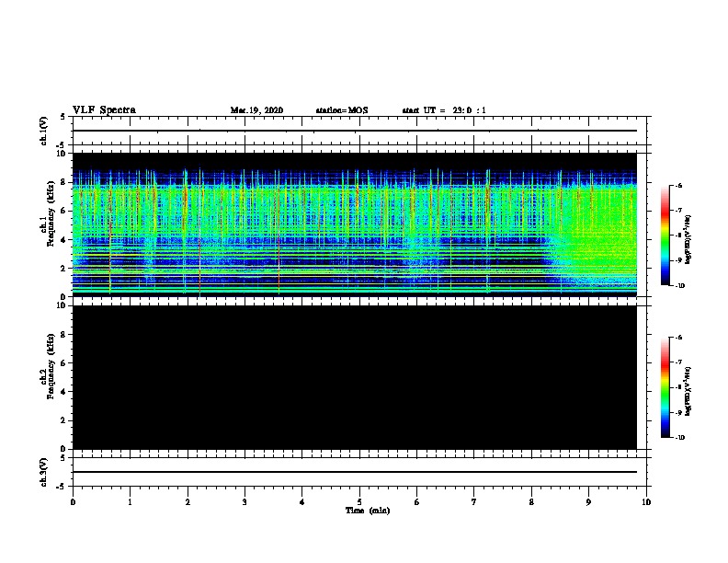Click the "VLF Spectra" plot title
728x563 pixels.
click(x=104, y=110)
